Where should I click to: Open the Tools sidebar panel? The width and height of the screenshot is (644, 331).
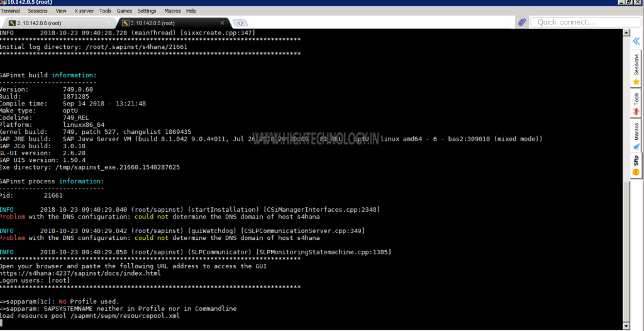[x=636, y=104]
